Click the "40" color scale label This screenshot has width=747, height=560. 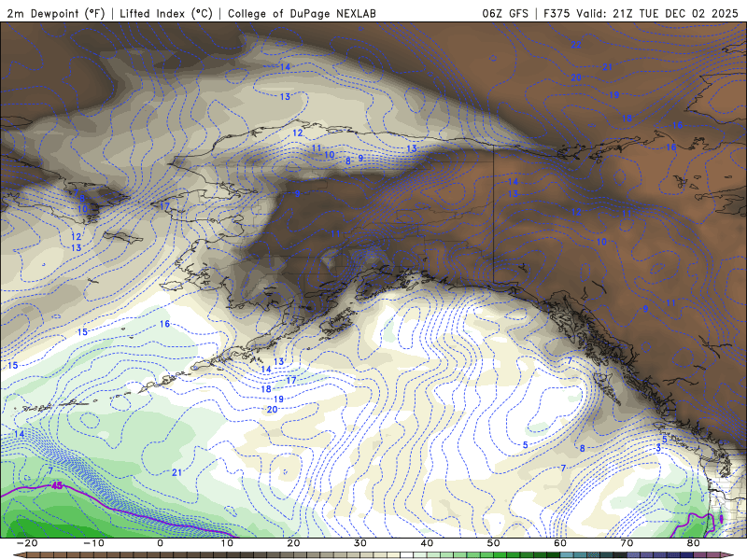point(427,543)
